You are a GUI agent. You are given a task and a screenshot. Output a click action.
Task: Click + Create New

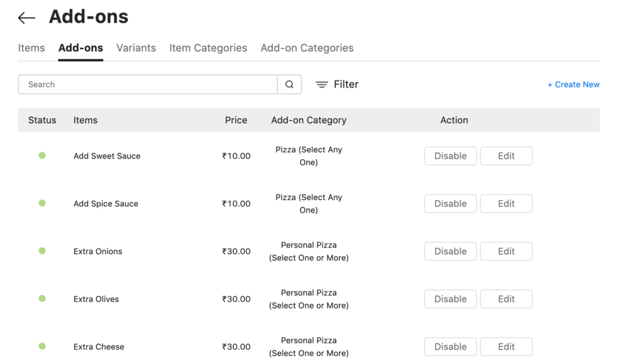pyautogui.click(x=573, y=84)
